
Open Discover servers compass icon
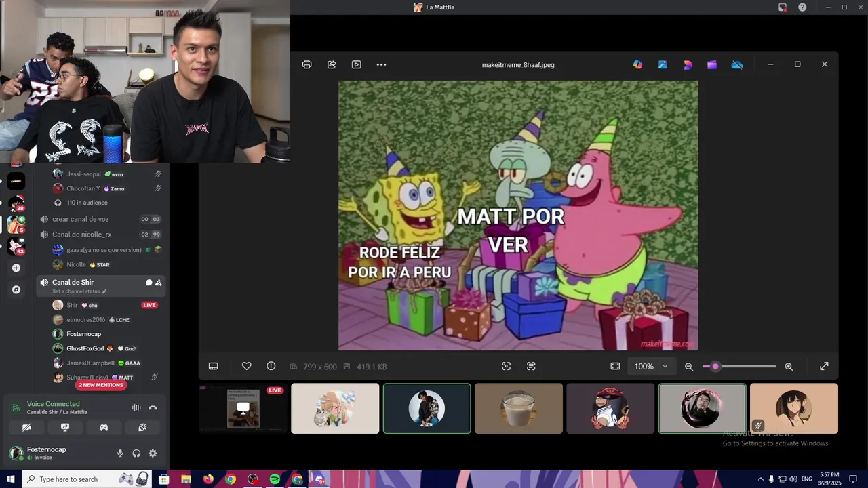16,289
